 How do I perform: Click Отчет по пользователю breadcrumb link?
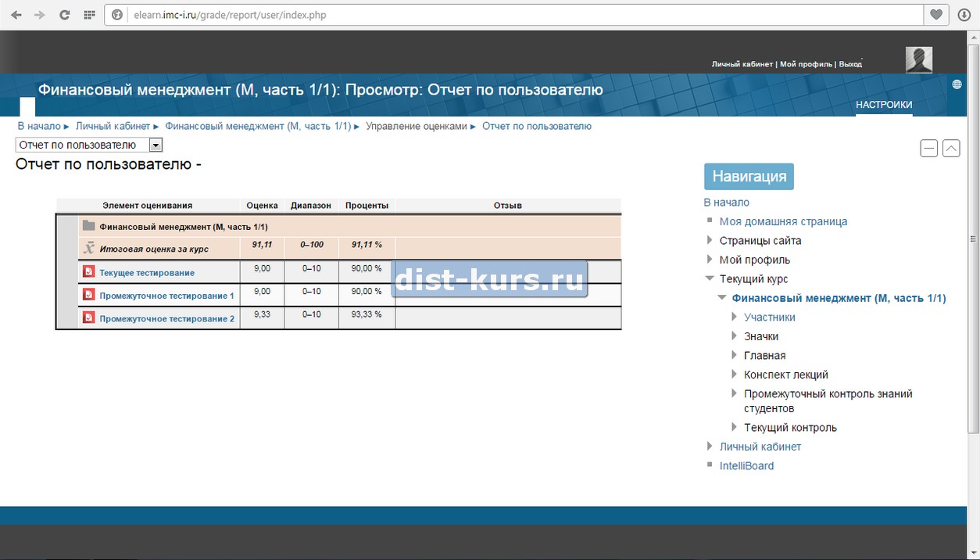[537, 126]
